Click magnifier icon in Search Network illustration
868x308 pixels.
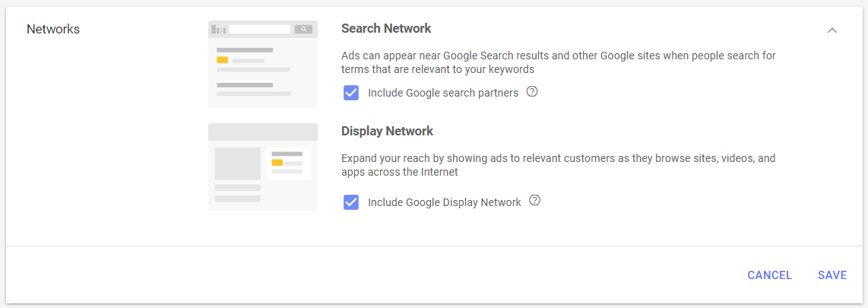click(x=303, y=30)
